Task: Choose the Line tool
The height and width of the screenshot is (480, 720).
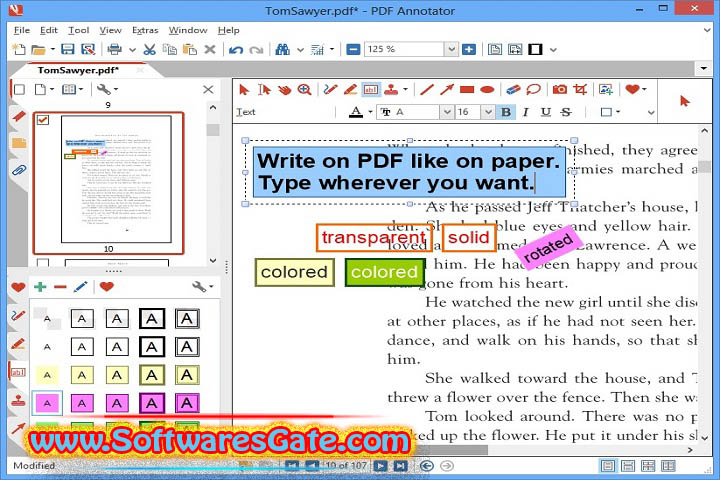Action: tap(427, 90)
